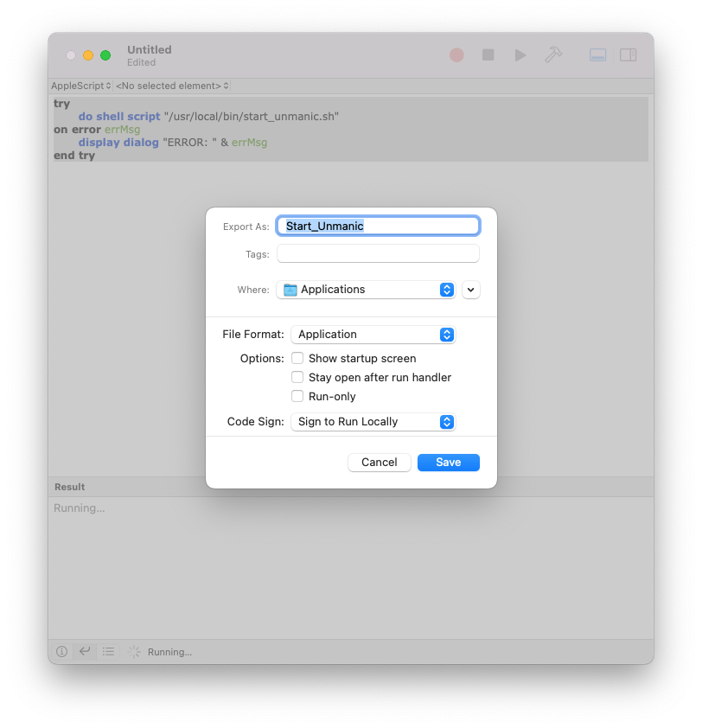This screenshot has width=702, height=728.
Task: Open the File Format dropdown
Action: pyautogui.click(x=373, y=335)
